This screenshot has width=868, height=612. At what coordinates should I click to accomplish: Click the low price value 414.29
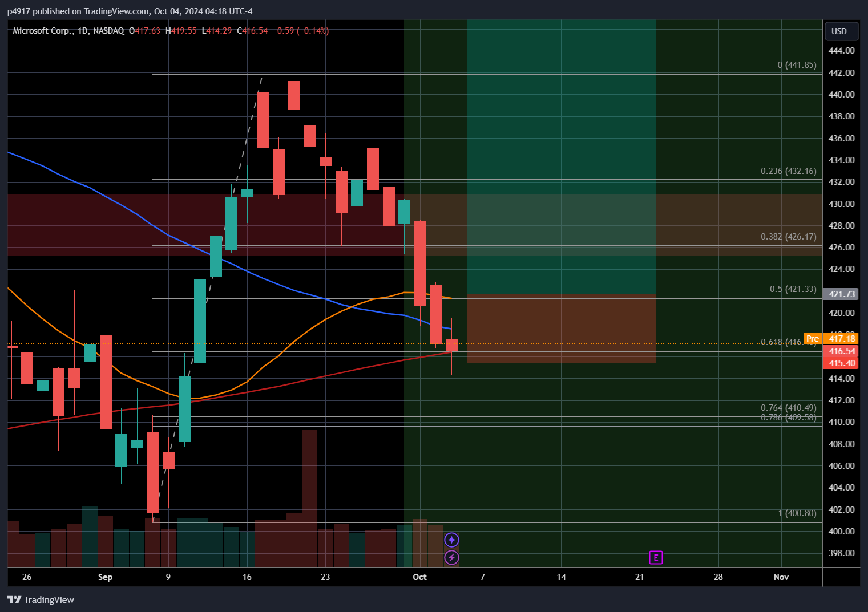pyautogui.click(x=219, y=31)
